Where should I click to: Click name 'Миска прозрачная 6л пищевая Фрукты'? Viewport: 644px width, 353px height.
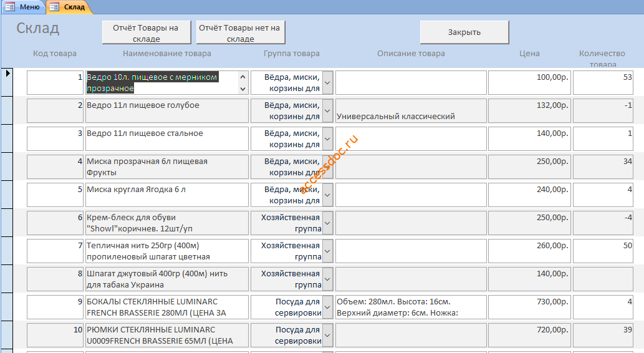166,167
